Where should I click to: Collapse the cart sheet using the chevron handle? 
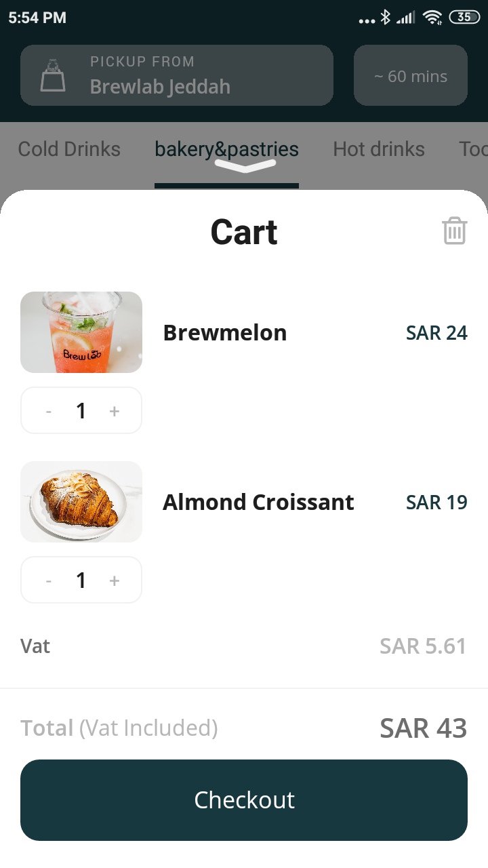click(x=245, y=166)
